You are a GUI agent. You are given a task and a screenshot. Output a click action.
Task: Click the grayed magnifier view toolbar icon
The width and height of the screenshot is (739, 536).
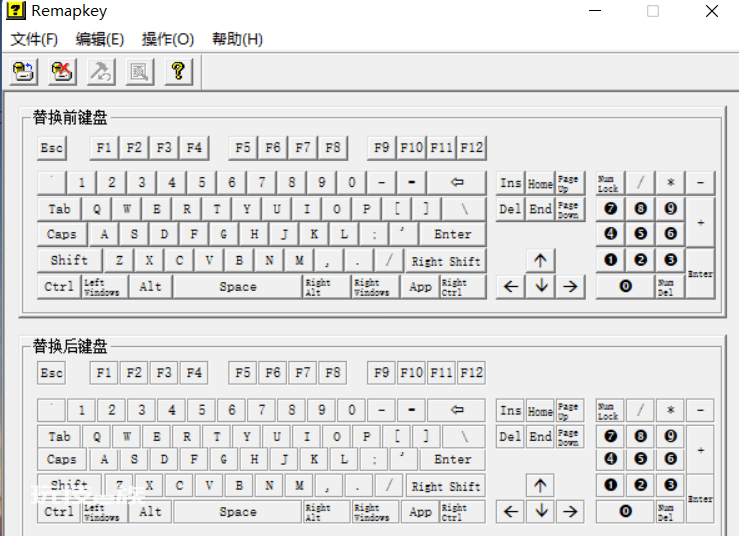140,72
